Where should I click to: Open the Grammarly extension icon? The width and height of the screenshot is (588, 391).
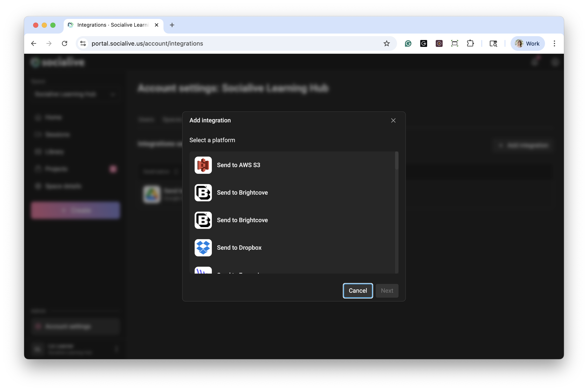[x=408, y=44]
